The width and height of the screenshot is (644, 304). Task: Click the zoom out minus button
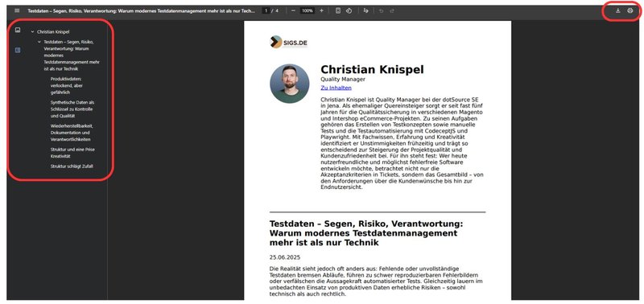click(x=293, y=10)
